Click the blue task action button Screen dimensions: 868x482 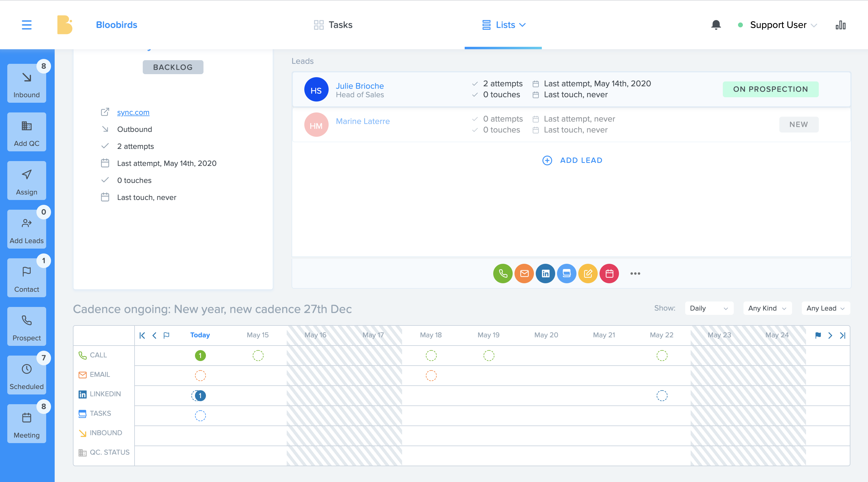click(x=566, y=273)
